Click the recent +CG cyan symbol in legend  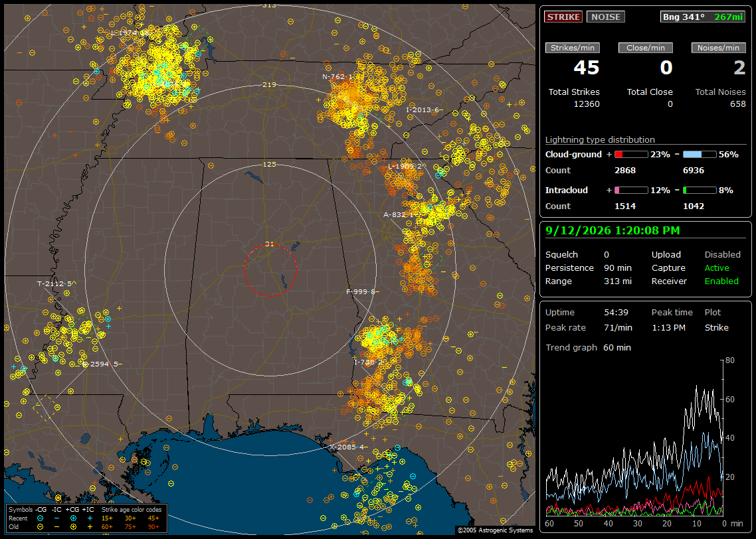point(73,518)
